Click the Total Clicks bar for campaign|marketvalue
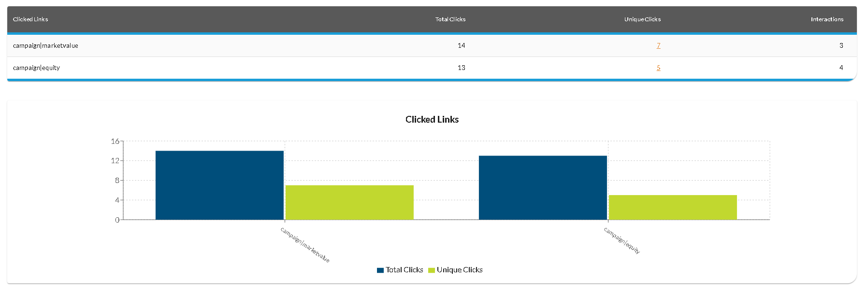Image resolution: width=868 pixels, height=295 pixels. pyautogui.click(x=219, y=185)
